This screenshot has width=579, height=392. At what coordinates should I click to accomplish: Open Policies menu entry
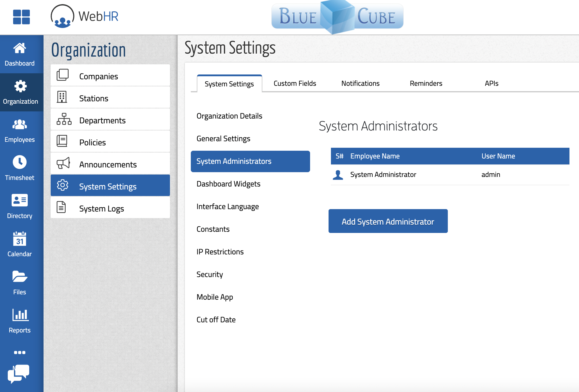coord(110,141)
